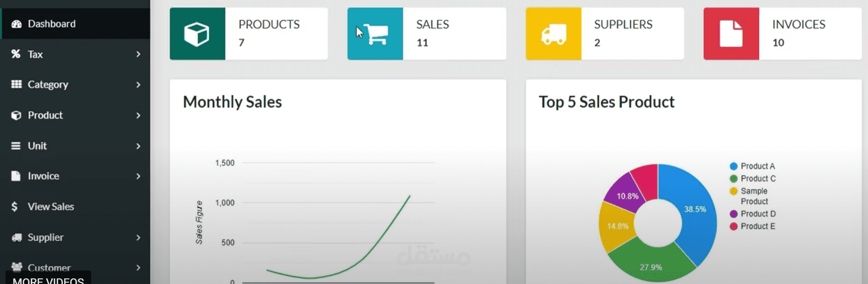
Task: Click the green 27.9% donut slice
Action: (650, 266)
